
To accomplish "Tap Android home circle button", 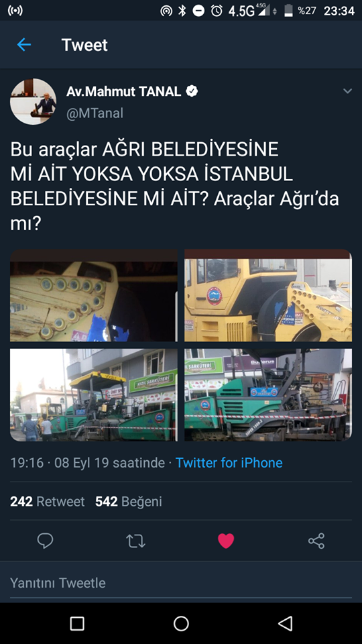I will (181, 623).
